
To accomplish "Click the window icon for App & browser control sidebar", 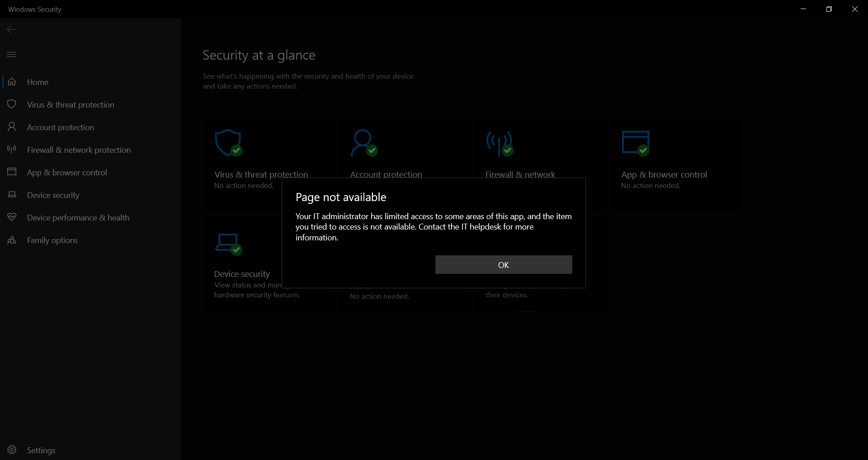I will 12,172.
